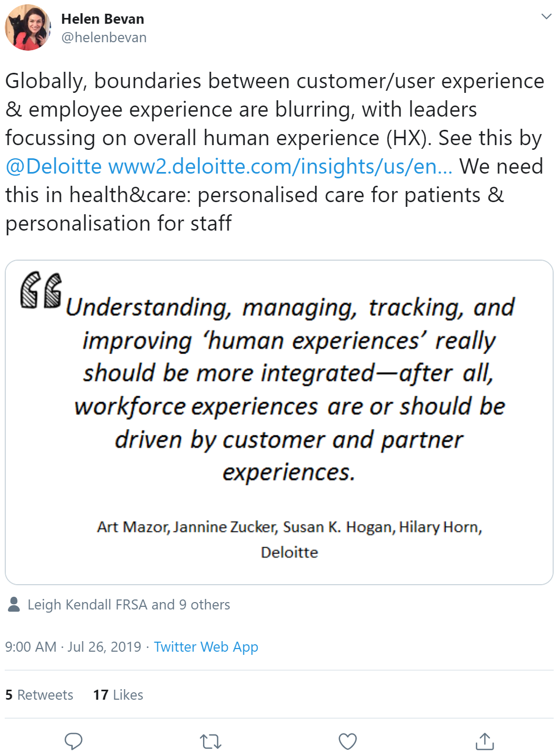This screenshot has height=753, width=560.
Task: Enlarge the Deloitte quote image
Action: (279, 422)
